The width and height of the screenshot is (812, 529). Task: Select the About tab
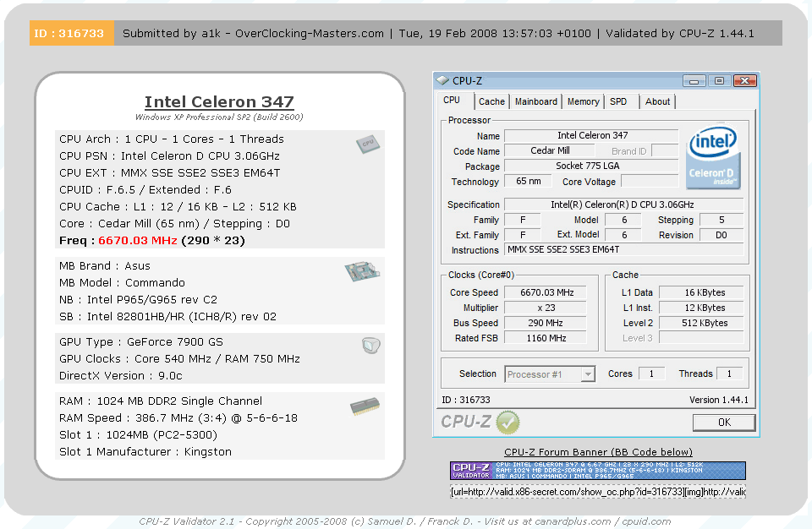click(x=658, y=102)
